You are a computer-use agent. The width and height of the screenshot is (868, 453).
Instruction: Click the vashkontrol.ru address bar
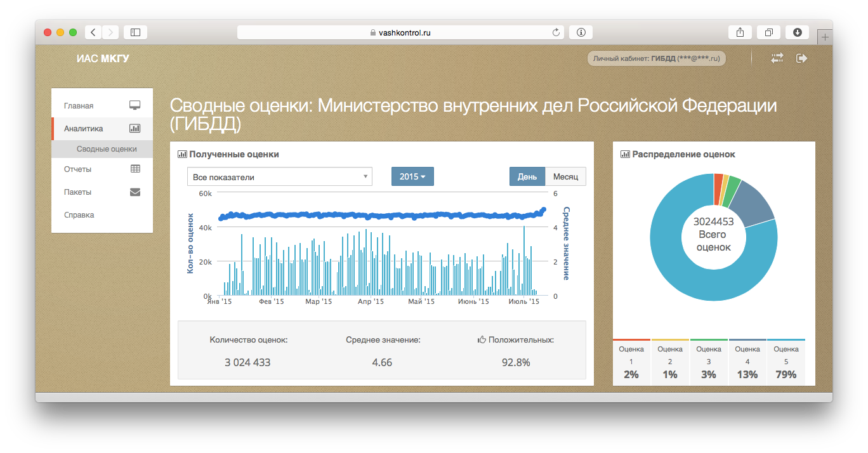coord(404,32)
